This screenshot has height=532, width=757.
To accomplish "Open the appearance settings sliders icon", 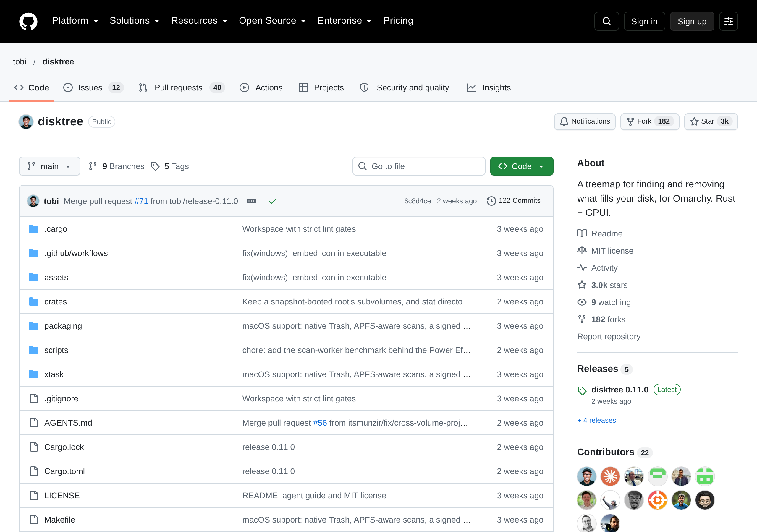I will click(x=728, y=21).
